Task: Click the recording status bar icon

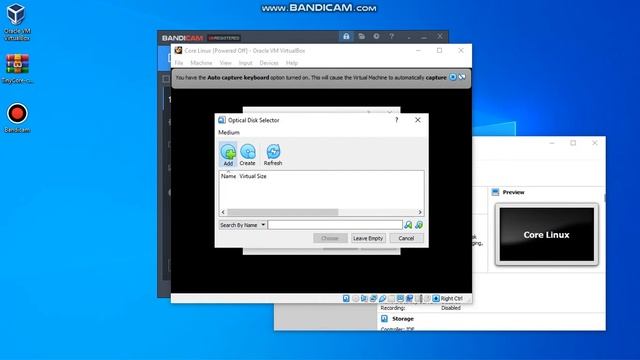Action: 409,299
